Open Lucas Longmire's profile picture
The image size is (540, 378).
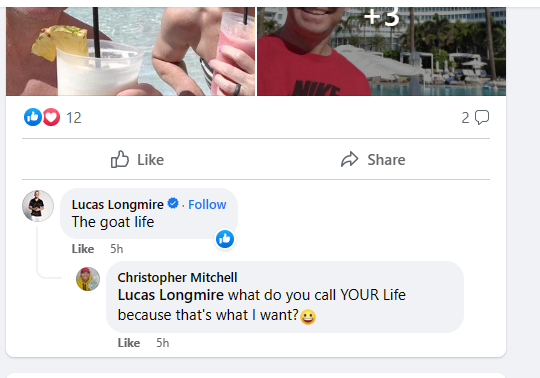point(38,206)
